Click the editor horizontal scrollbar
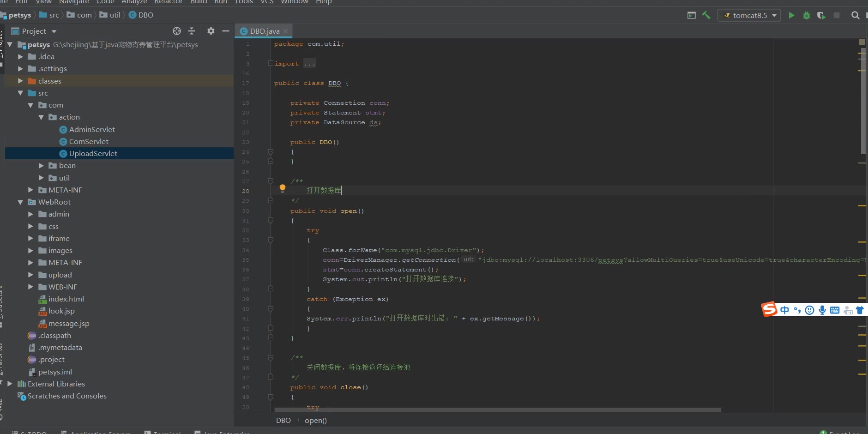868x434 pixels. (x=498, y=410)
